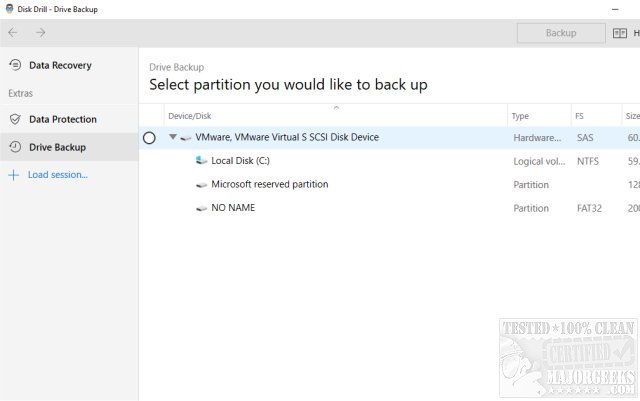Collapse the VMware Virtual S SCSI Disk tree

172,137
